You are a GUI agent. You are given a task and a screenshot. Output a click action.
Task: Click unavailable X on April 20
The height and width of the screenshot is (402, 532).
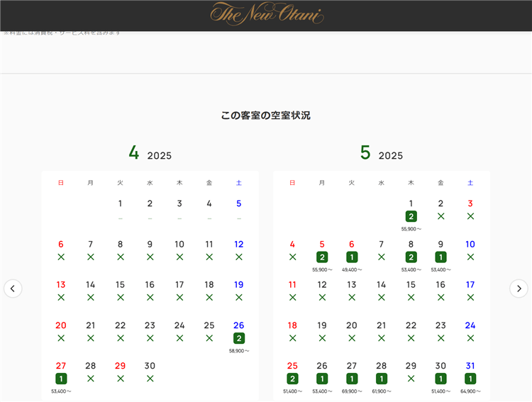pos(61,338)
